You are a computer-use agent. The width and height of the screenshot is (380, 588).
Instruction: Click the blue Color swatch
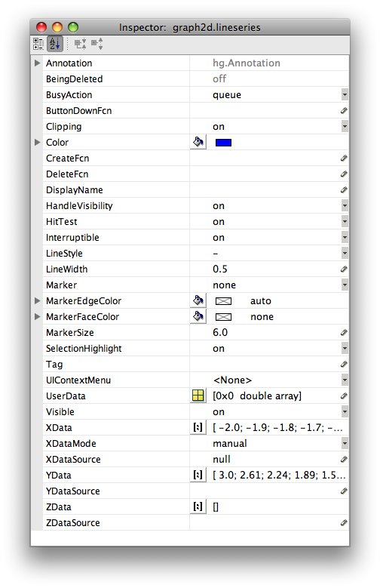[223, 143]
